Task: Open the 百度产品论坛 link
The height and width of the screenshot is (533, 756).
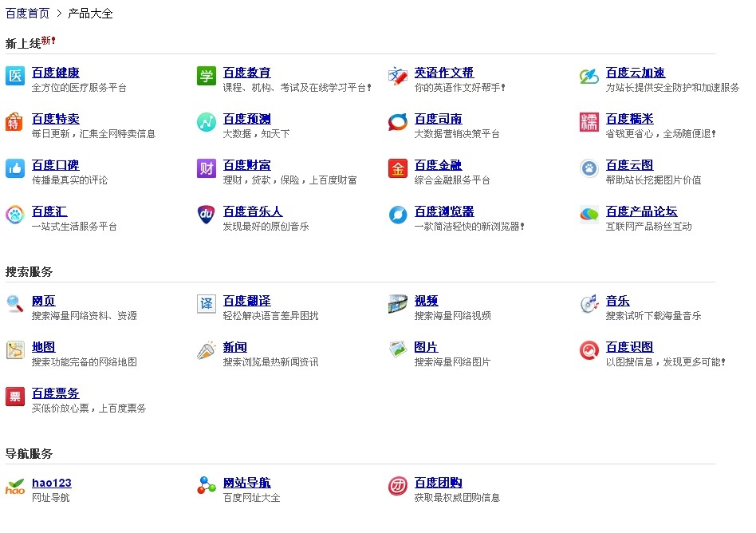Action: pos(642,211)
